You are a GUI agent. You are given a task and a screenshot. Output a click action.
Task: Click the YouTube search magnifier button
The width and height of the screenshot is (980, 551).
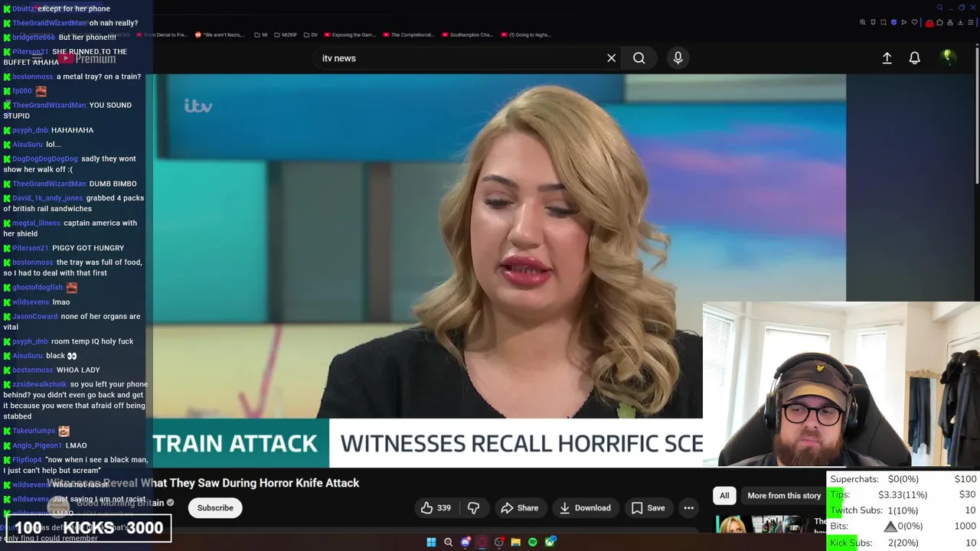click(639, 58)
